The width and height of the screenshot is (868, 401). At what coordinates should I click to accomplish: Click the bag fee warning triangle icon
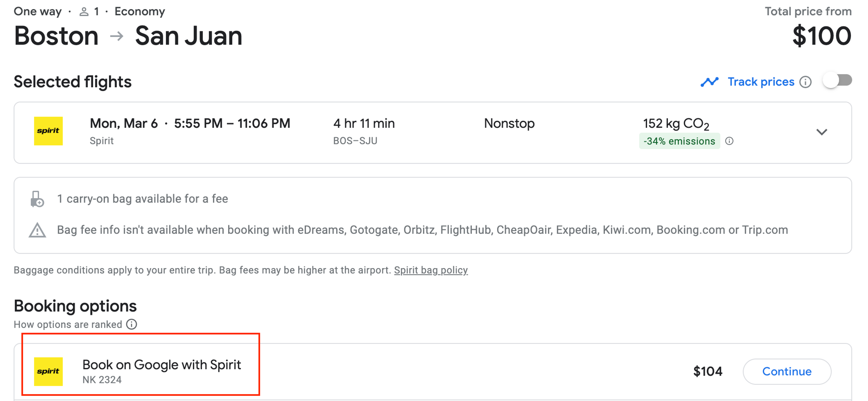click(37, 230)
